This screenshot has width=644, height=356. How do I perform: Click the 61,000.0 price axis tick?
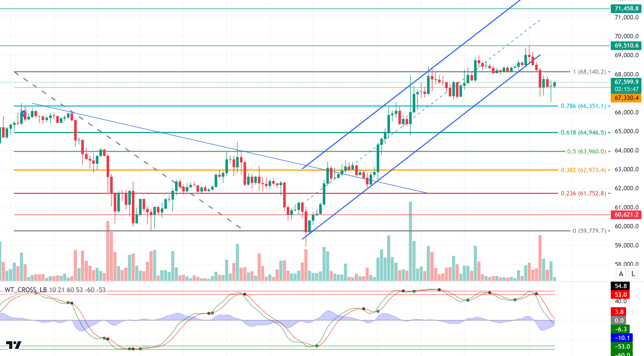pos(626,207)
